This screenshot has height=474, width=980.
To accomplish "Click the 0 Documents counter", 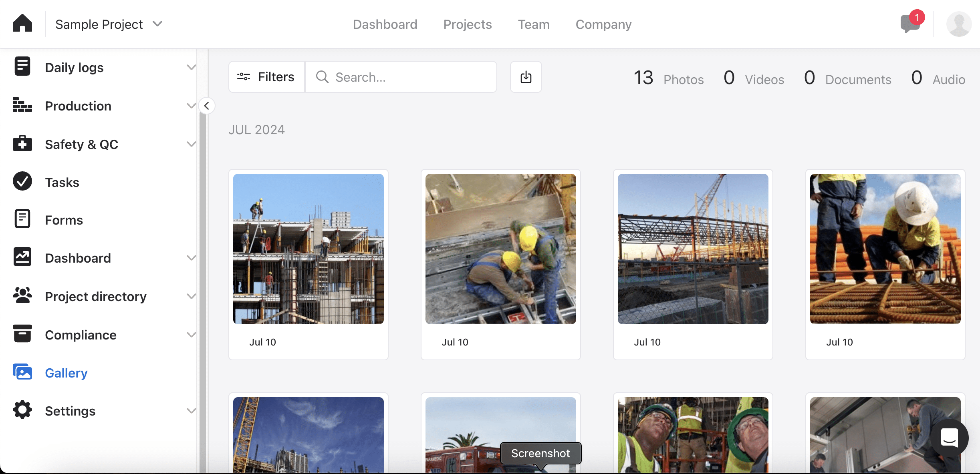I will pos(847,78).
